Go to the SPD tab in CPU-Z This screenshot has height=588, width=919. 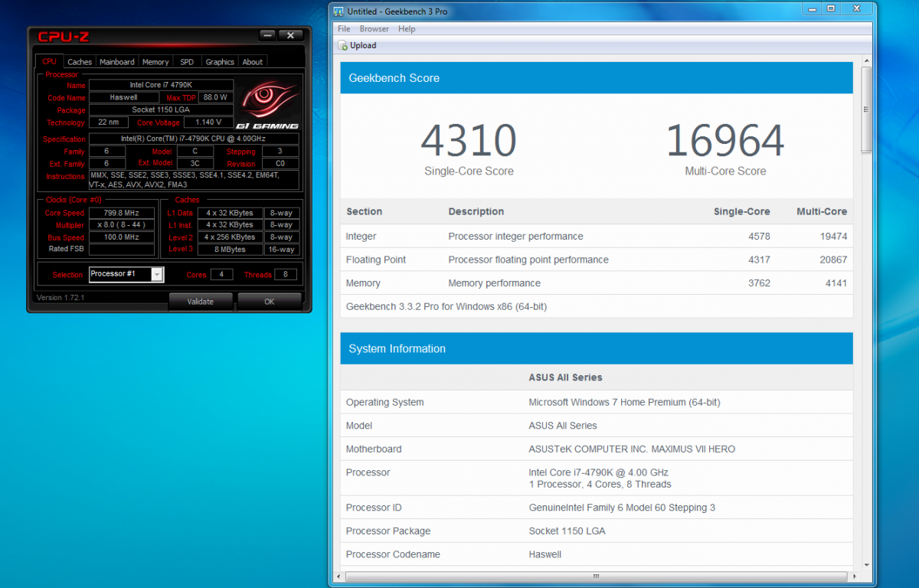click(x=187, y=62)
